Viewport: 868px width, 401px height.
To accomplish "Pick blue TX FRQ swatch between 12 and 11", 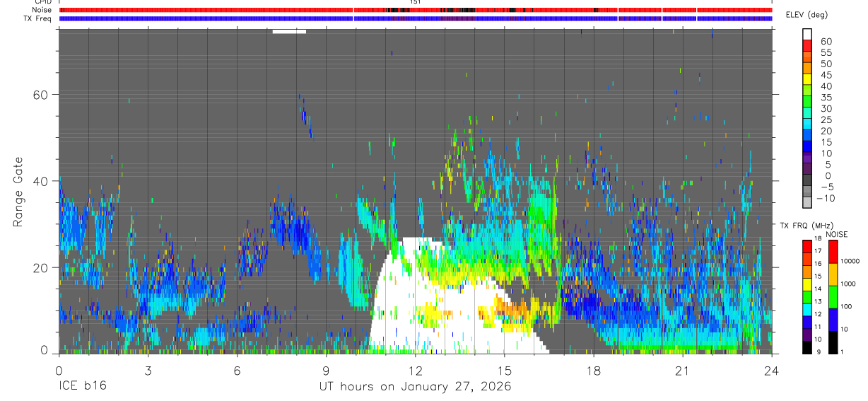I will point(807,321).
